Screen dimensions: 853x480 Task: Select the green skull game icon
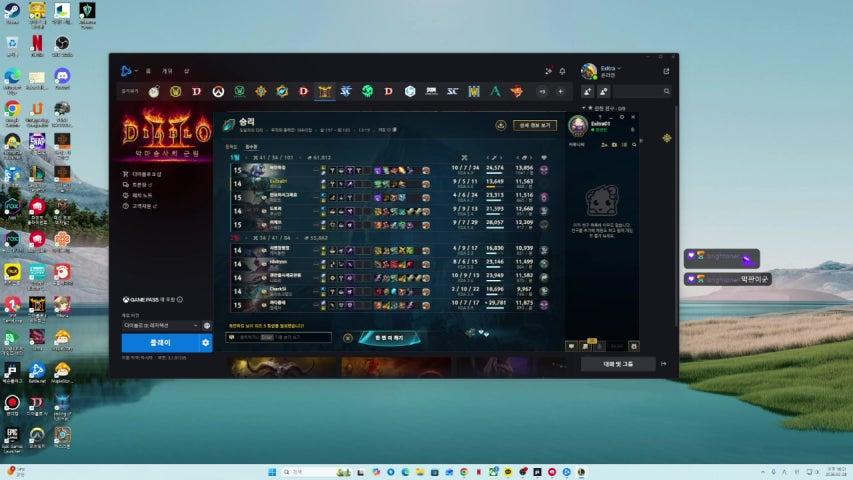click(x=367, y=91)
